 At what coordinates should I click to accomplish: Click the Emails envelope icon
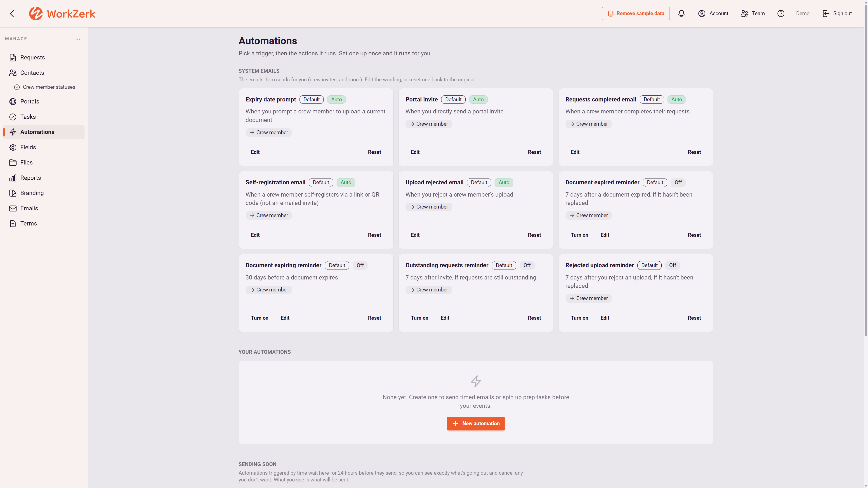click(x=13, y=209)
